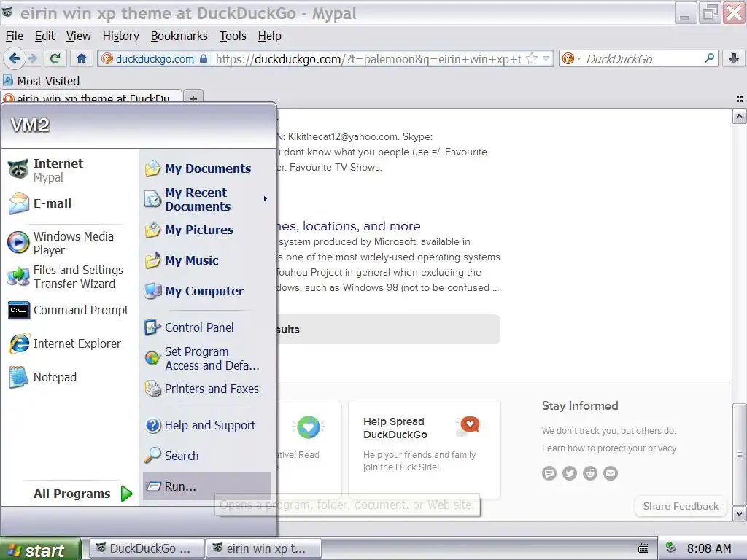
Task: Open the Help menu
Action: tap(270, 36)
